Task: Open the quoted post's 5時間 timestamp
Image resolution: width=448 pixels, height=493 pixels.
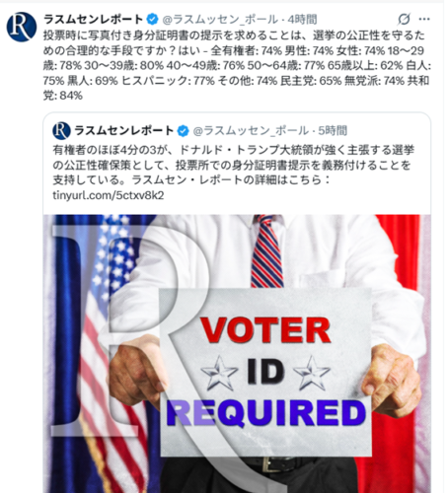Action: (333, 131)
